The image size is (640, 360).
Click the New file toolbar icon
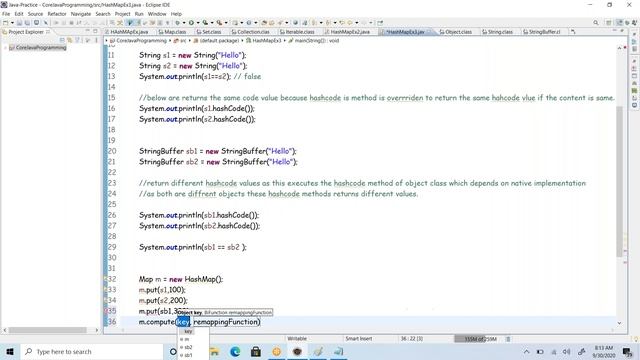pyautogui.click(x=6, y=23)
